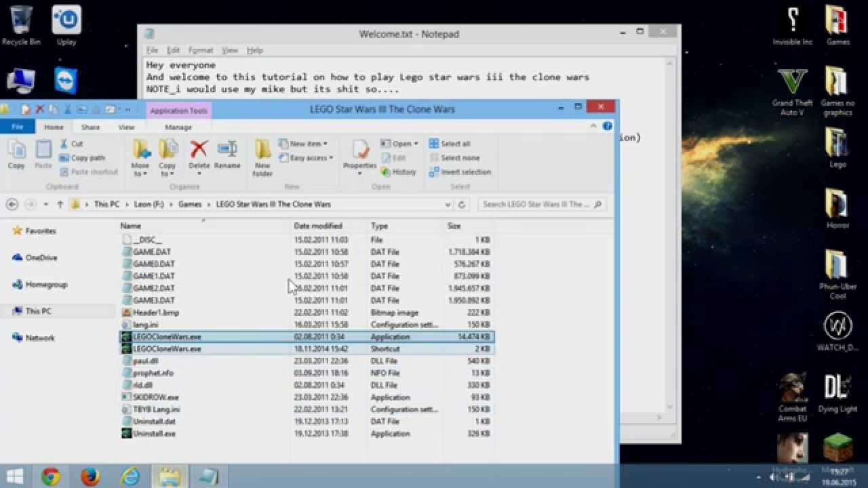Open the Format menu in Notepad
Image resolution: width=868 pixels, height=488 pixels.
pos(201,50)
